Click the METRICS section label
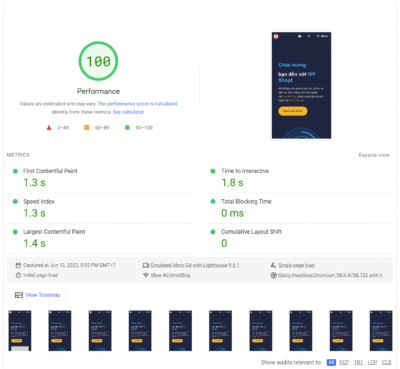Image resolution: width=400 pixels, height=369 pixels. pyautogui.click(x=18, y=155)
